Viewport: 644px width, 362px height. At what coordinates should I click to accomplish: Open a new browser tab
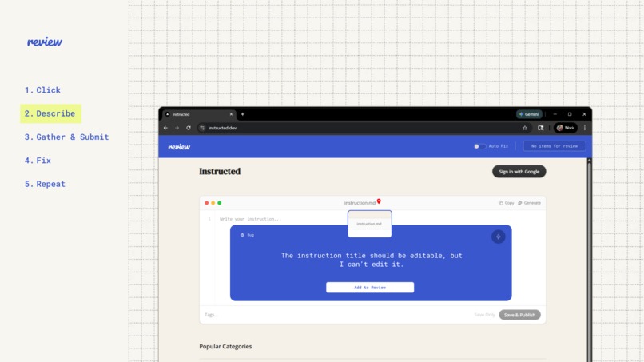pos(242,114)
